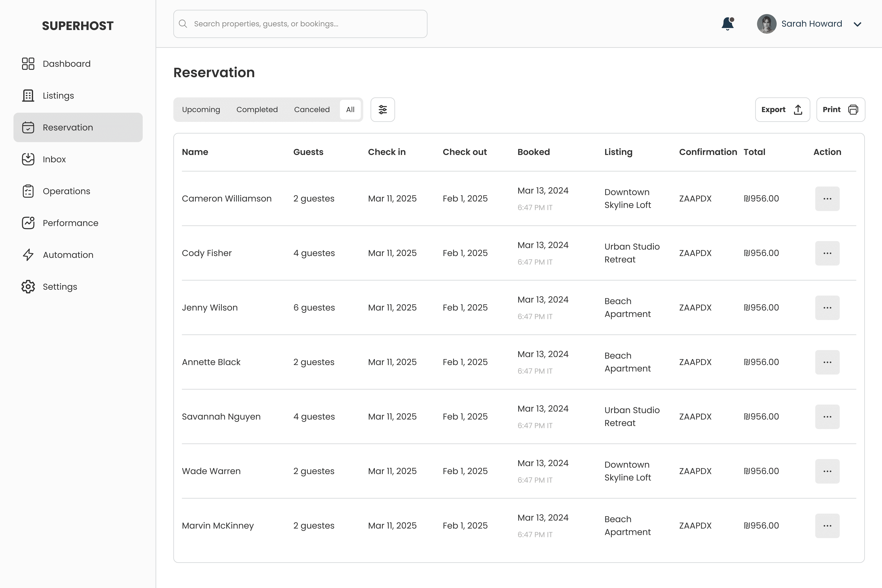Open the notifications bell
Screen dimensions: 882x588
(727, 24)
